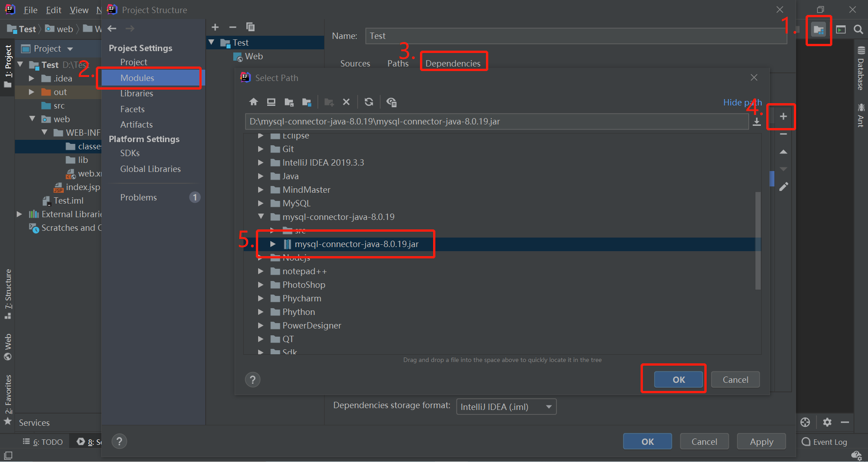Viewport: 868px width, 462px height.
Task: Switch to the Dependencies tab
Action: [453, 63]
